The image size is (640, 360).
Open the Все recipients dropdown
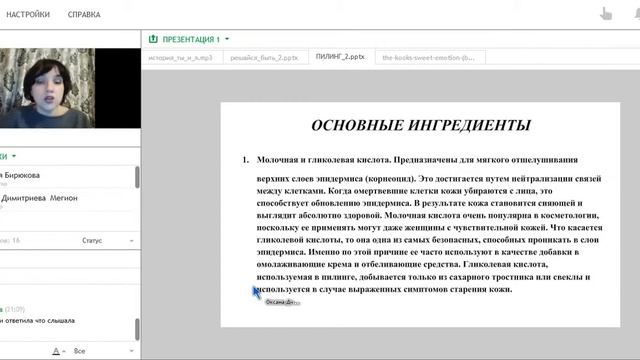tap(103, 351)
